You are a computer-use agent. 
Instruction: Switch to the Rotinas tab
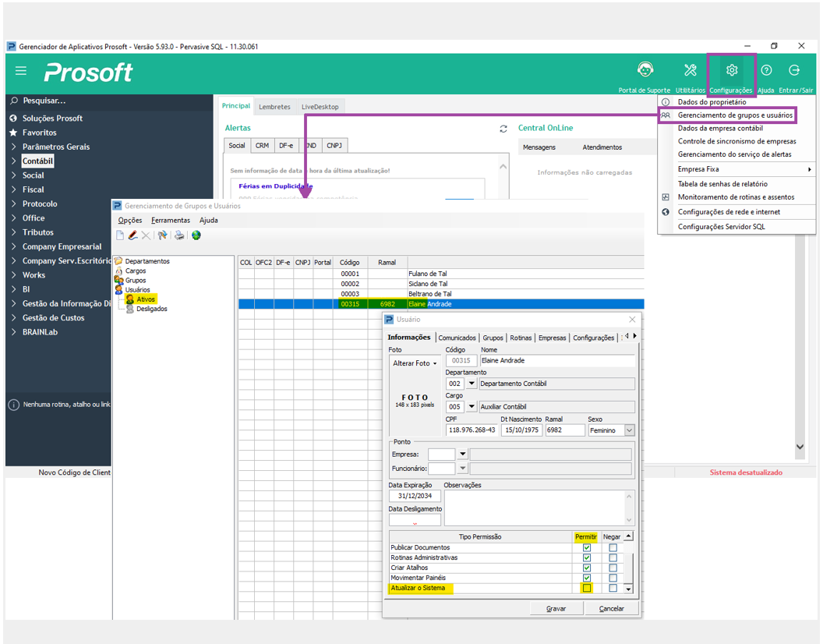point(521,338)
